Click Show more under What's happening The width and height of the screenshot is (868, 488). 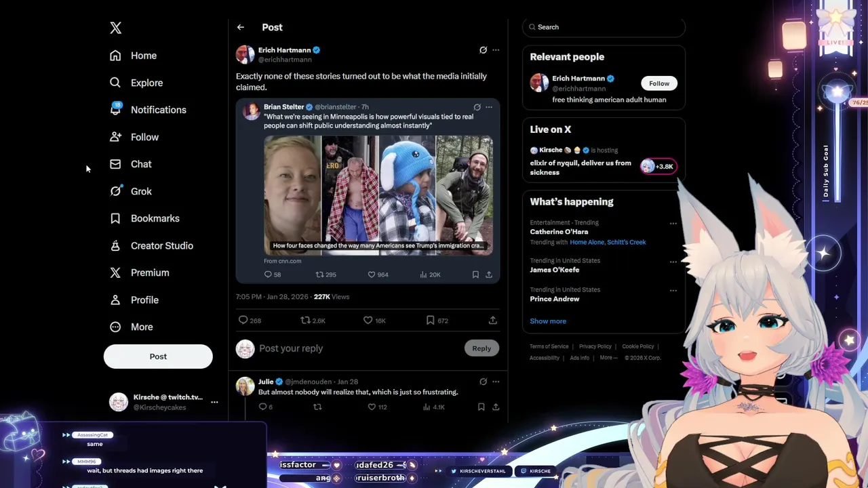[x=548, y=321]
